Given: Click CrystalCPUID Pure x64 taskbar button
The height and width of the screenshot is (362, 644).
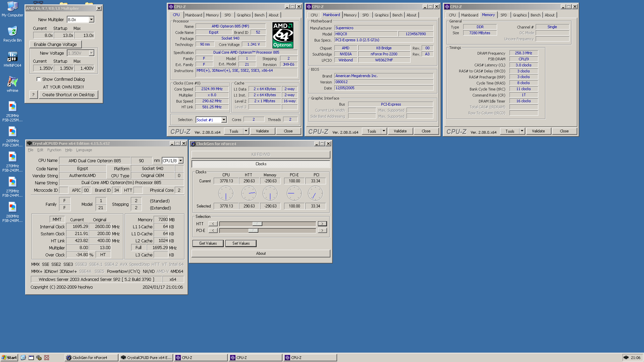Looking at the screenshot, I should pos(146,358).
